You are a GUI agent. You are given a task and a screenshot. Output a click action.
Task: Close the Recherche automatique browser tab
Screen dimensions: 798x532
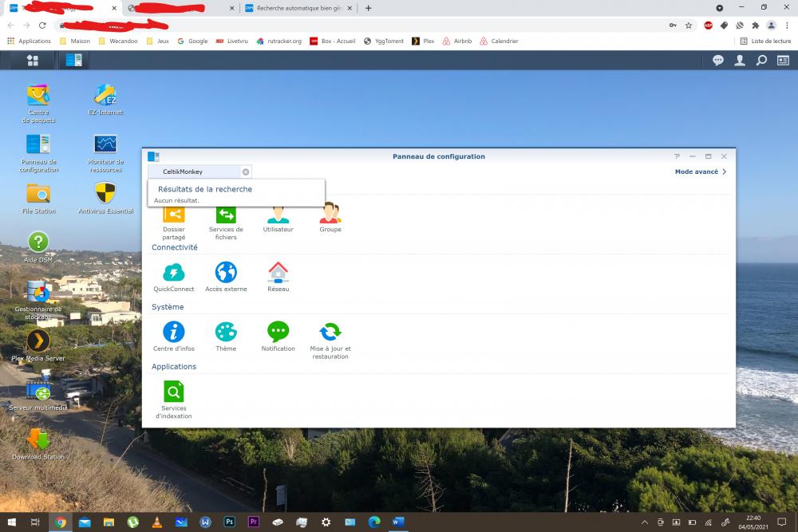click(x=350, y=8)
